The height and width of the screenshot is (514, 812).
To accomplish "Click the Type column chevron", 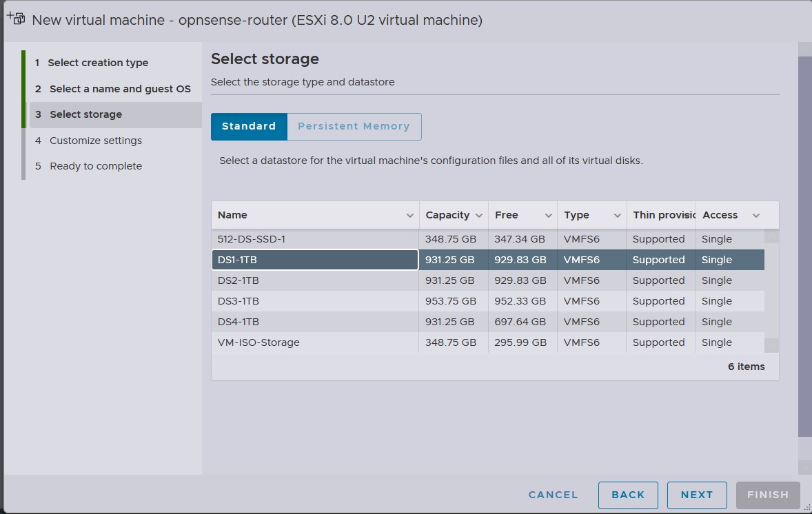I will coord(617,216).
